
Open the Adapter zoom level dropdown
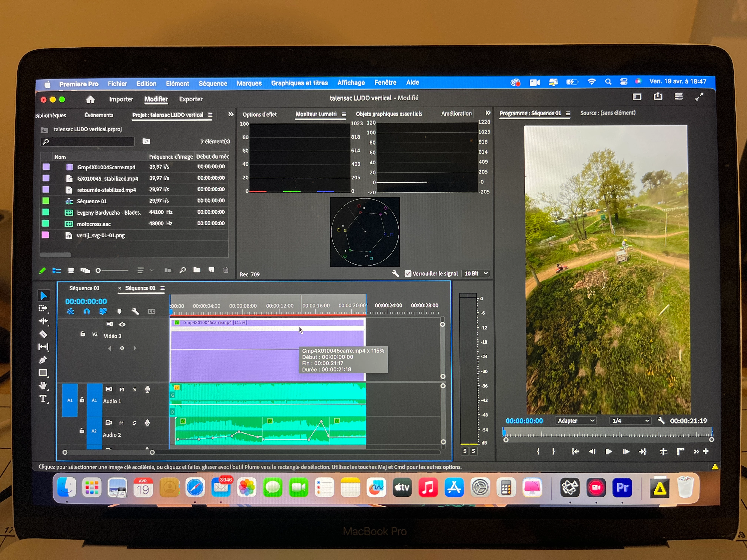pos(575,421)
